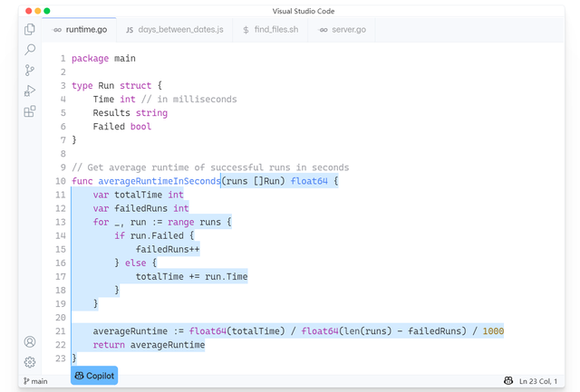The image size is (580, 392).
Task: Open the find_files.sh tab
Action: point(270,30)
